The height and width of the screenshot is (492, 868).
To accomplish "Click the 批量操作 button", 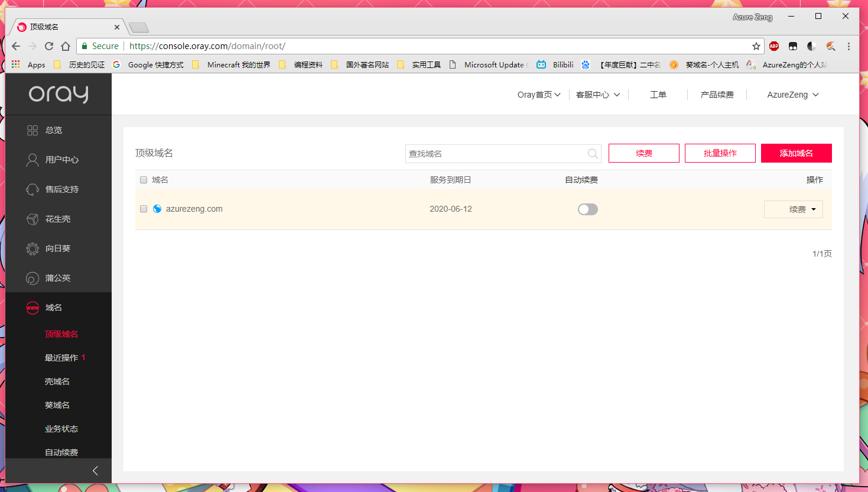I will click(720, 153).
